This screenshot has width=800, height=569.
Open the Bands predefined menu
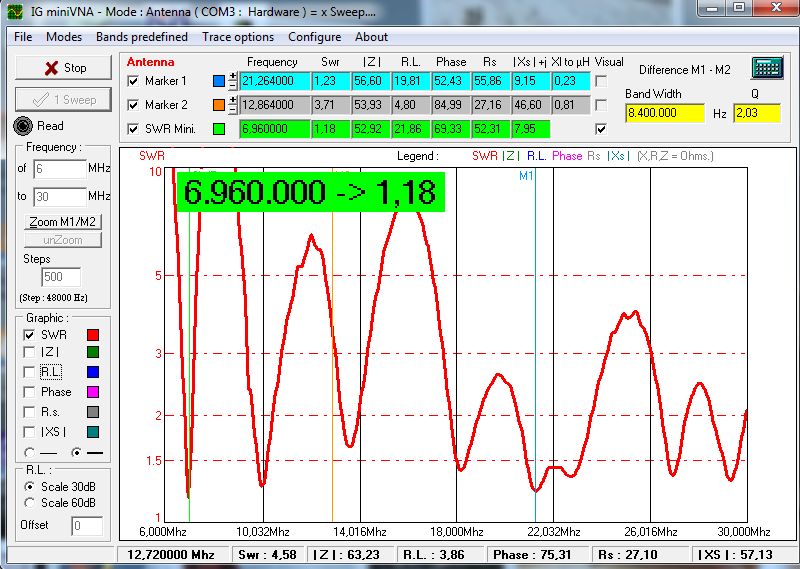[141, 37]
